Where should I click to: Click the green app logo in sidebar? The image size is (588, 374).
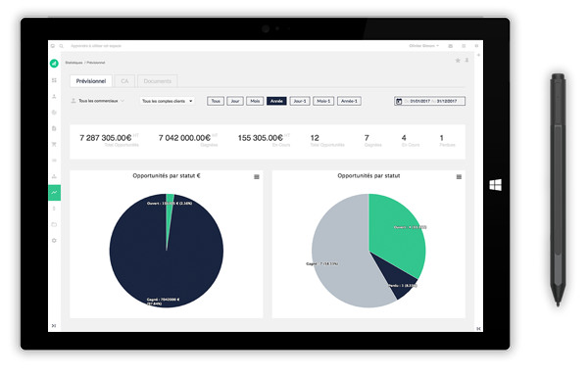54,64
